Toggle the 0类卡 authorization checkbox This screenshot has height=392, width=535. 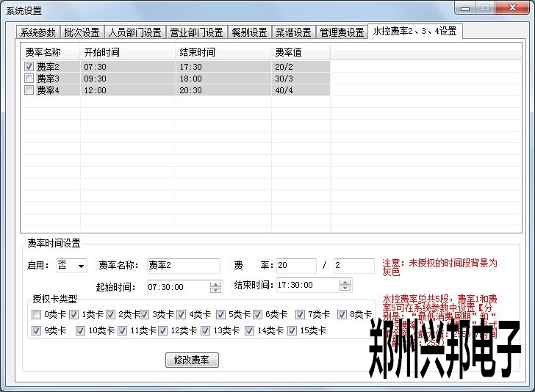[x=37, y=315]
